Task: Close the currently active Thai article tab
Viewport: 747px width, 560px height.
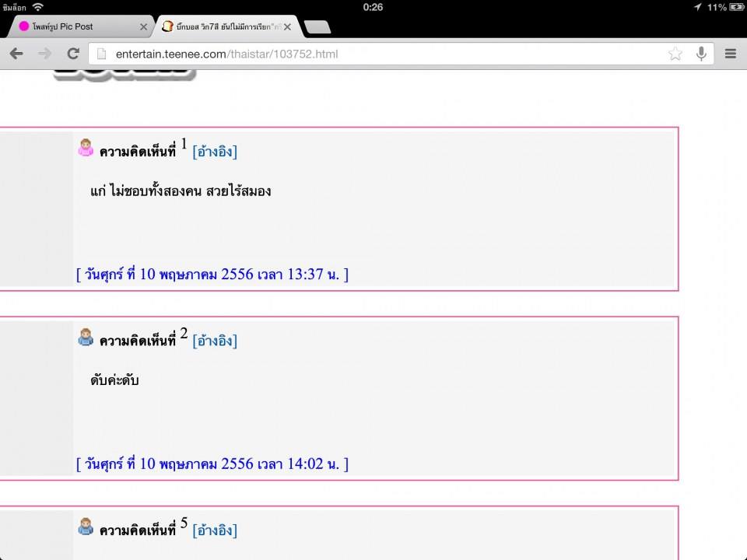Action: [286, 26]
